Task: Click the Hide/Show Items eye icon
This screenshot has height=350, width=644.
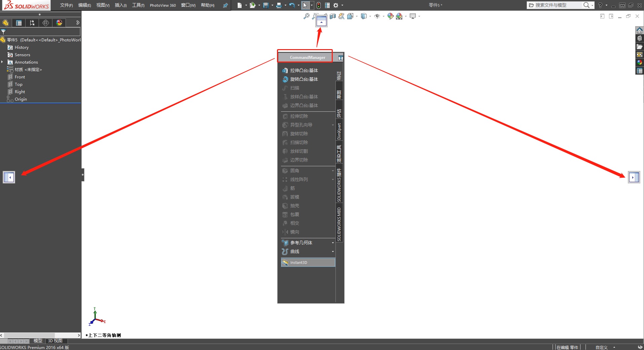Action: (x=377, y=16)
